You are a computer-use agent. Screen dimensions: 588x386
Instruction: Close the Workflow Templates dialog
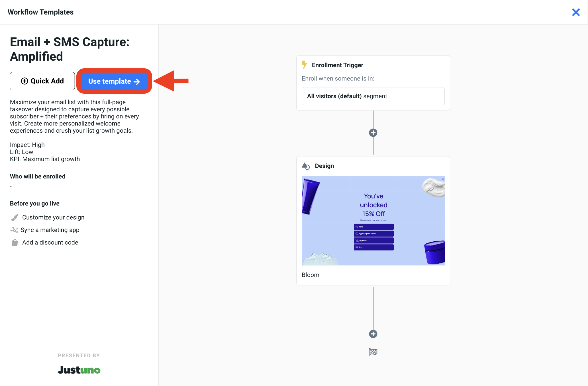(x=576, y=12)
